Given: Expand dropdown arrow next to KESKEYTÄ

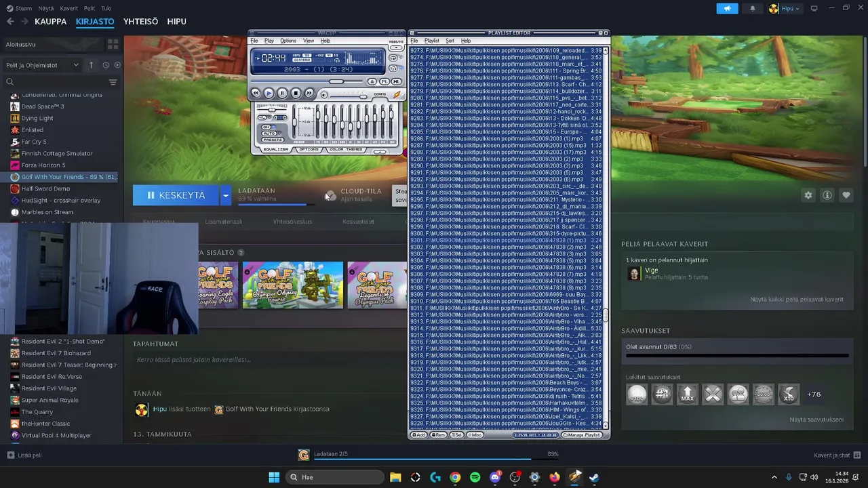Looking at the screenshot, I should (226, 195).
